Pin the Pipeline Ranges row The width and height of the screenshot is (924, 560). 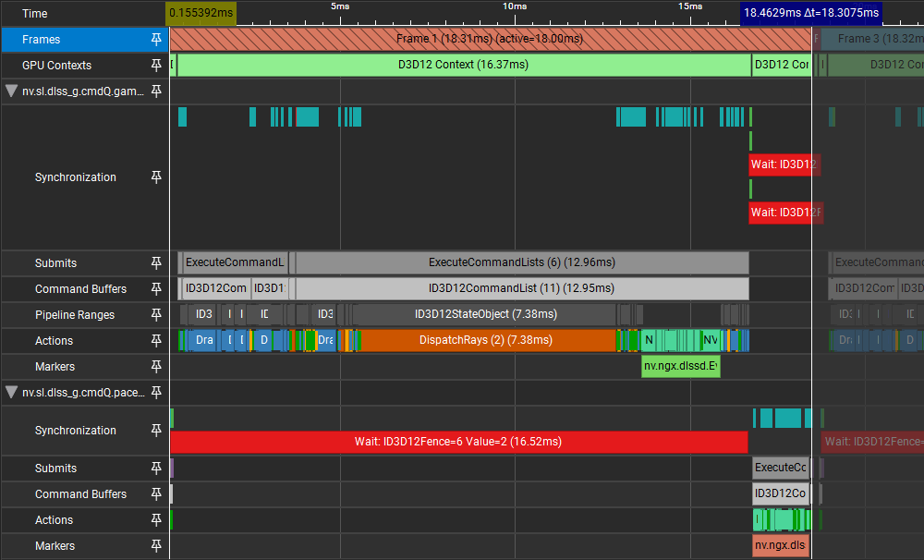(x=156, y=315)
